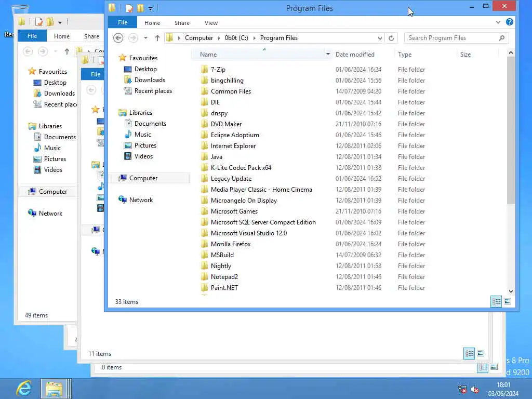Select the Paint.NET folder
This screenshot has height=399, width=532.
224,288
